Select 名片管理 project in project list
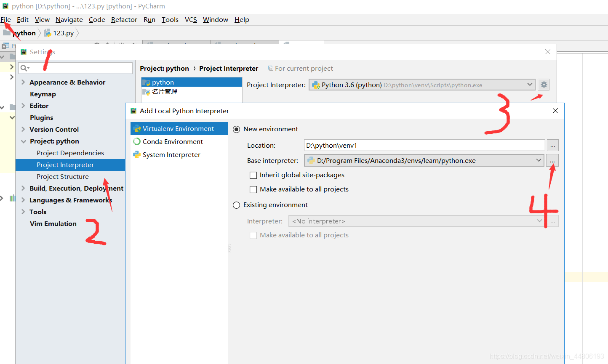The height and width of the screenshot is (364, 608). coord(192,92)
